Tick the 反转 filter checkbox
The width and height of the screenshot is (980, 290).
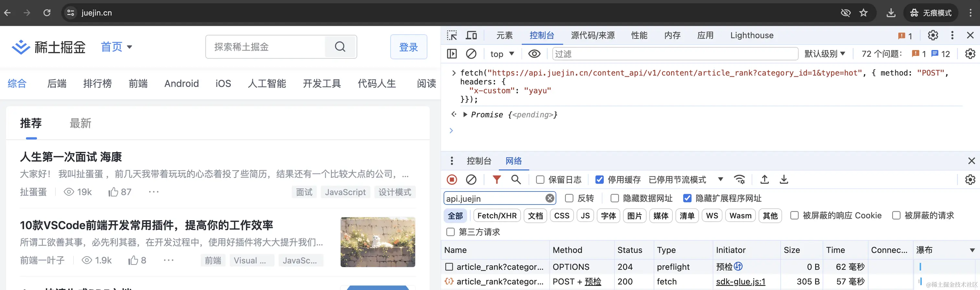click(569, 198)
